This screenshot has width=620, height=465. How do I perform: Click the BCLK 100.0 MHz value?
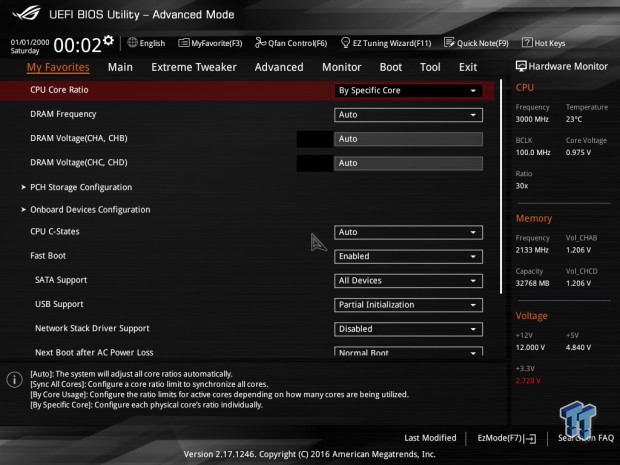point(533,152)
